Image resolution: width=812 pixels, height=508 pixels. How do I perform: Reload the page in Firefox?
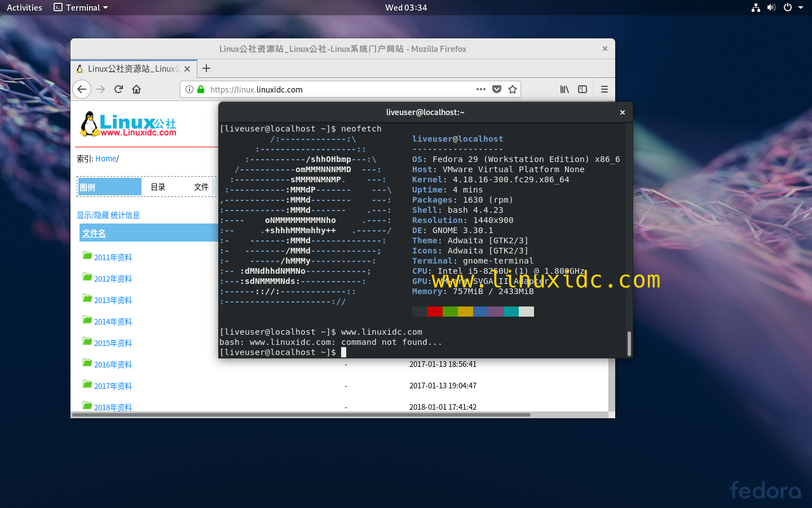[x=118, y=89]
